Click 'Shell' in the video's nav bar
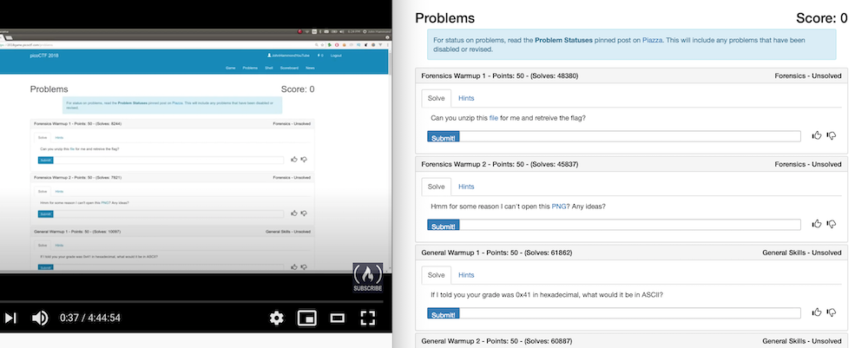Screen dimensions: 868x348 coord(269,68)
